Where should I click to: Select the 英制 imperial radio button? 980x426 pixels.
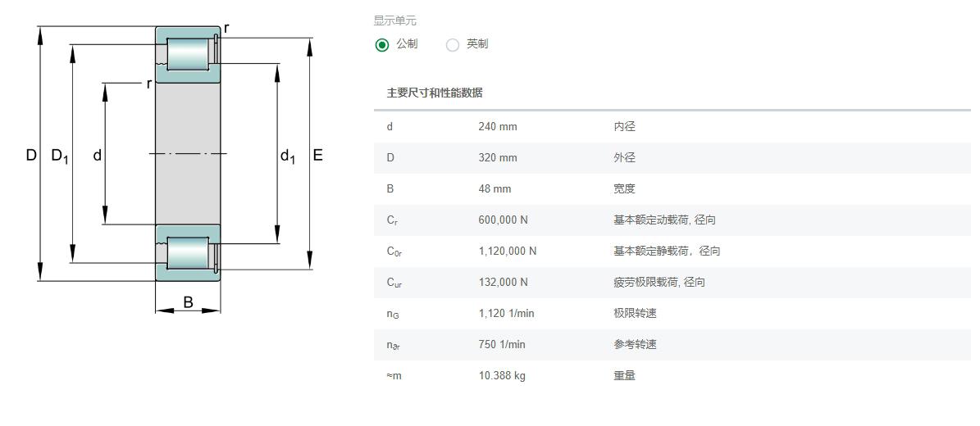pyautogui.click(x=453, y=45)
